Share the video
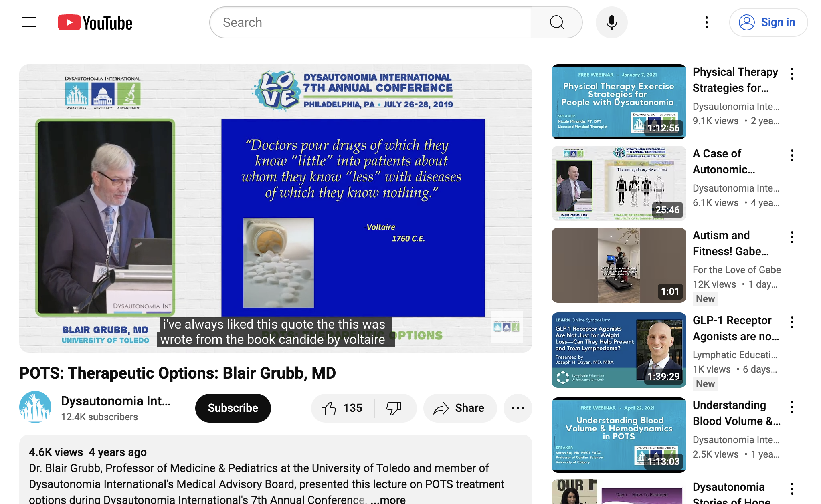This screenshot has width=821, height=504. coord(460,408)
